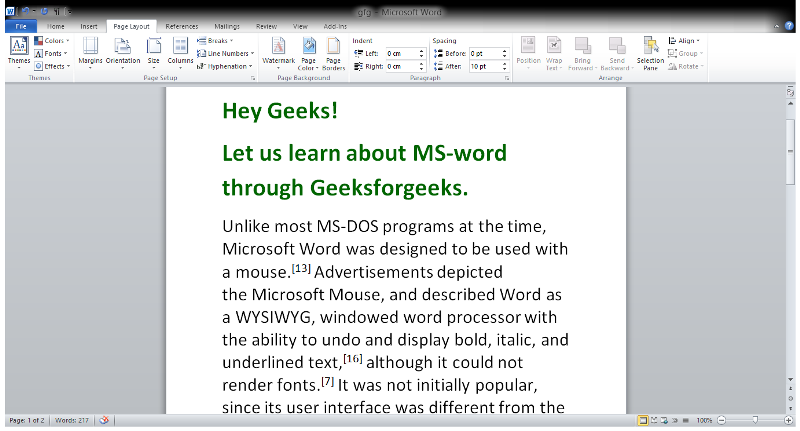Switch to the View tab
Screen dimensions: 800x431
coord(300,27)
